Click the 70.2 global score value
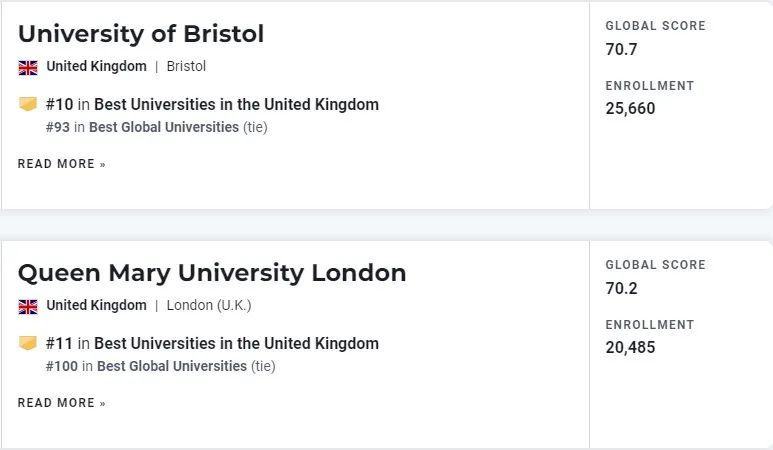The height and width of the screenshot is (450, 773). [621, 288]
